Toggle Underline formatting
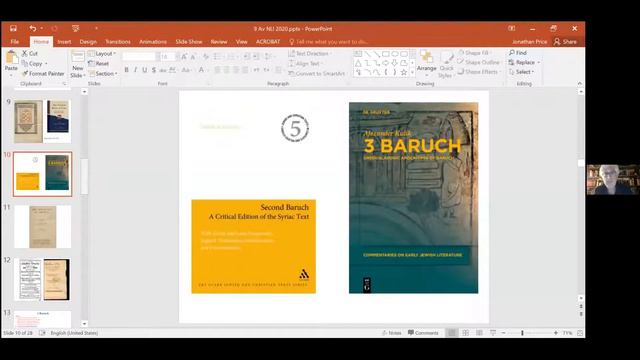Viewport: 640px width, 360px height. click(x=144, y=70)
